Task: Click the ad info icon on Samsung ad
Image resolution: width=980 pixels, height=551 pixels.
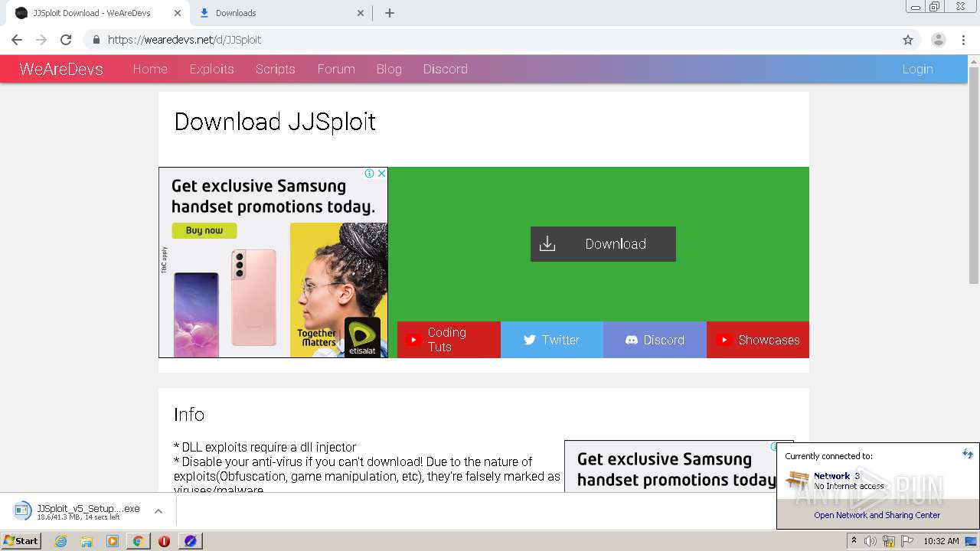Action: click(x=370, y=174)
